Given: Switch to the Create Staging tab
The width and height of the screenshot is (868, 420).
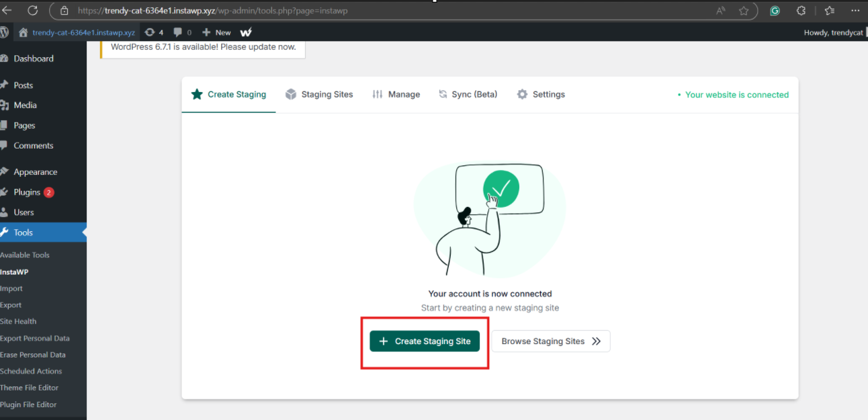Looking at the screenshot, I should (x=228, y=94).
